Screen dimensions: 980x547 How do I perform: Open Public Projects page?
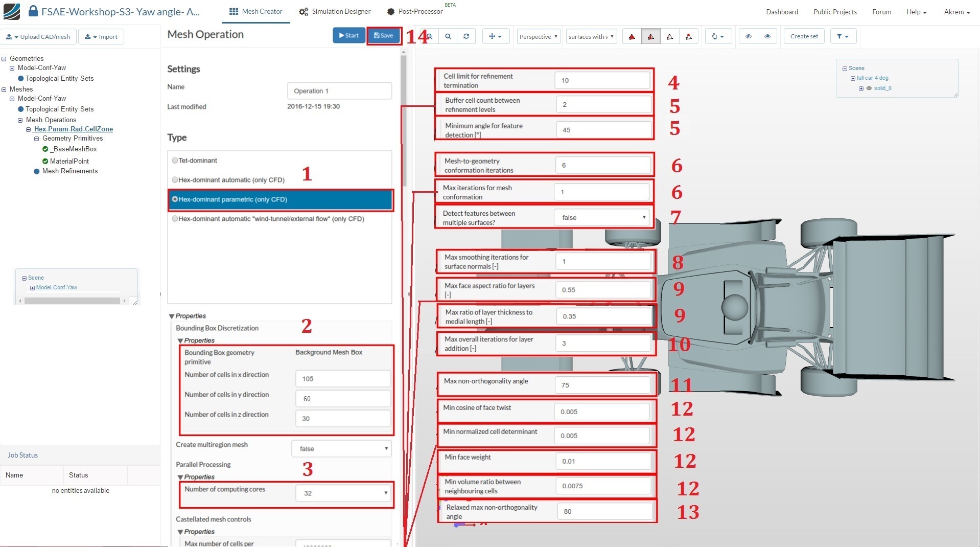tap(835, 12)
